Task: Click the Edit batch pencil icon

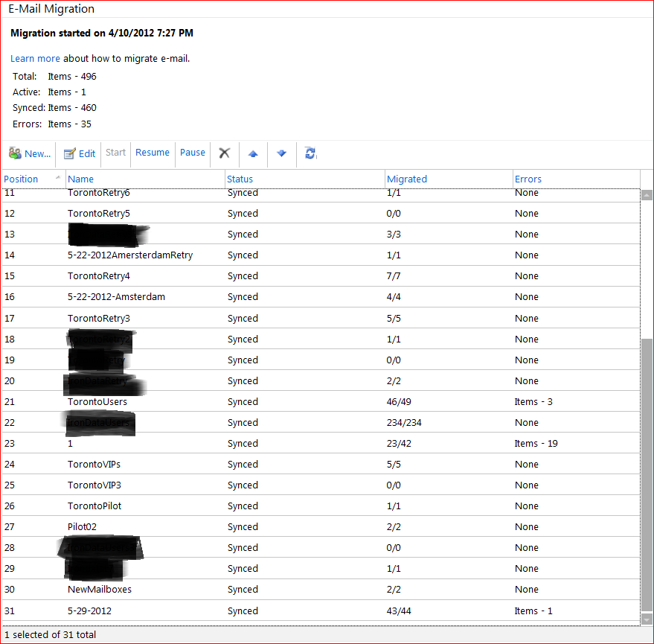Action: coord(69,153)
